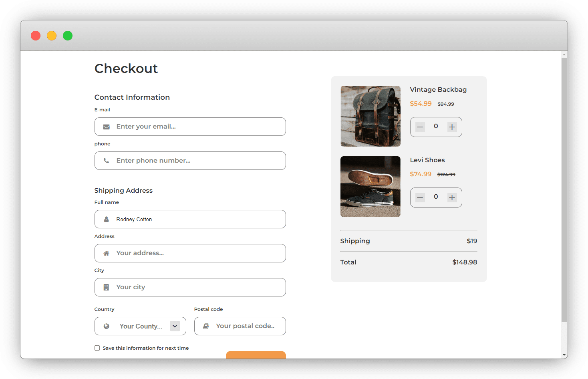
Task: Click the minus icon for Vintage Backbag quantity
Action: (419, 127)
